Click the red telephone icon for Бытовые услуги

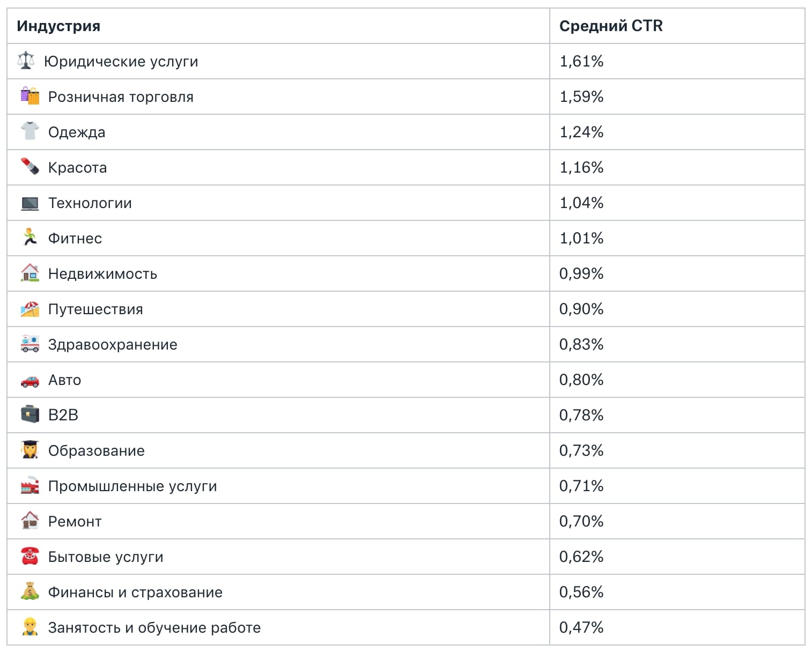[30, 556]
